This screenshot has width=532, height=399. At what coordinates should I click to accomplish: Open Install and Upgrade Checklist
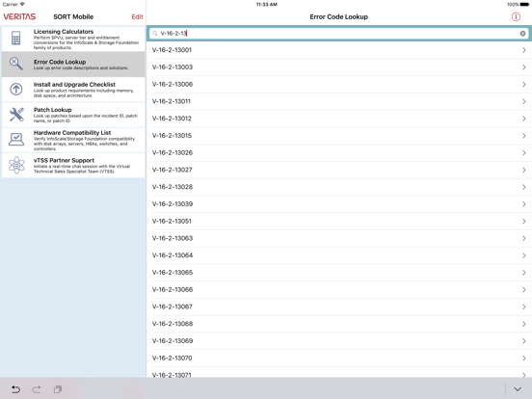point(73,90)
